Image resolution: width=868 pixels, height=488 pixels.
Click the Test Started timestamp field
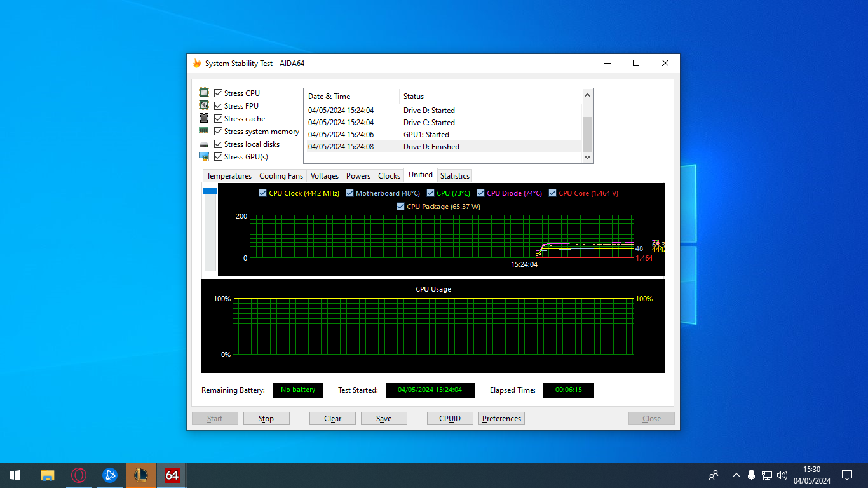pyautogui.click(x=430, y=390)
